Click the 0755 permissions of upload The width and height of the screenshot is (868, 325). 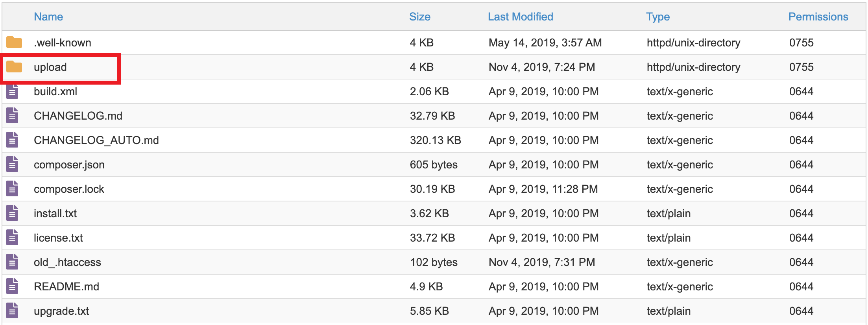click(801, 67)
